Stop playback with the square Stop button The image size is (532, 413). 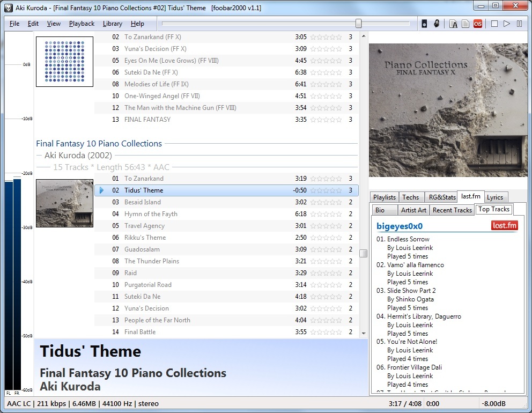494,24
